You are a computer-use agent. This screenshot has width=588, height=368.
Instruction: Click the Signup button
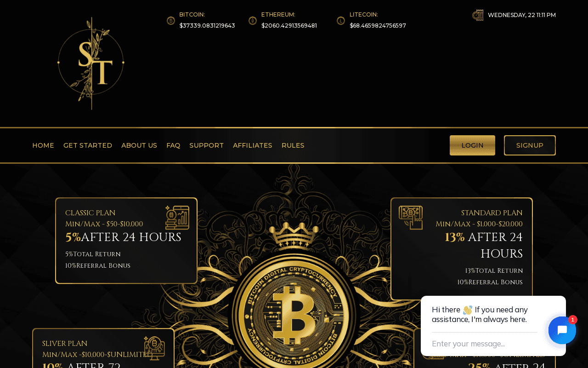(530, 145)
